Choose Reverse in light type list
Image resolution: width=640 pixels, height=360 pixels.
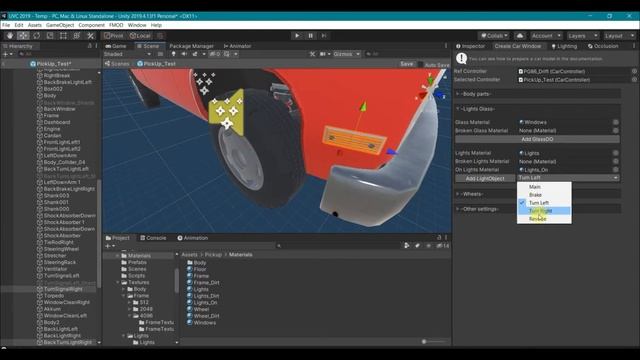pos(544,219)
